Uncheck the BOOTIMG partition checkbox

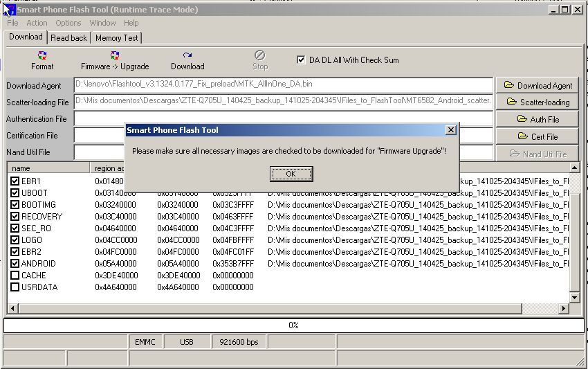15,205
